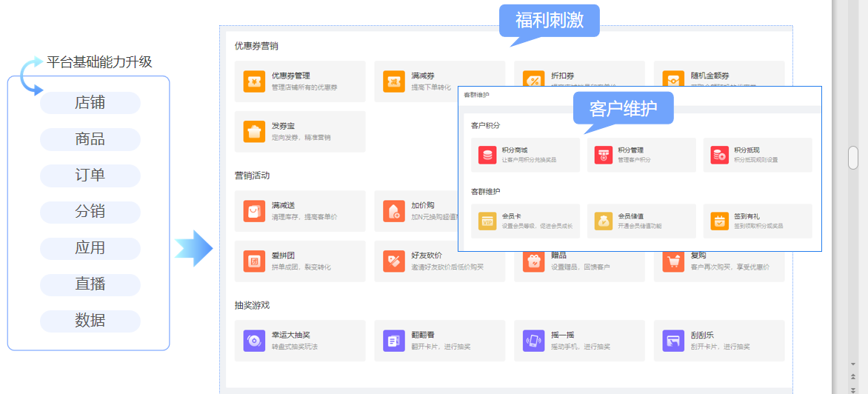Screen dimensions: 868x394
Task: Open the 爱拼团 group-buy icon
Action: (x=254, y=261)
